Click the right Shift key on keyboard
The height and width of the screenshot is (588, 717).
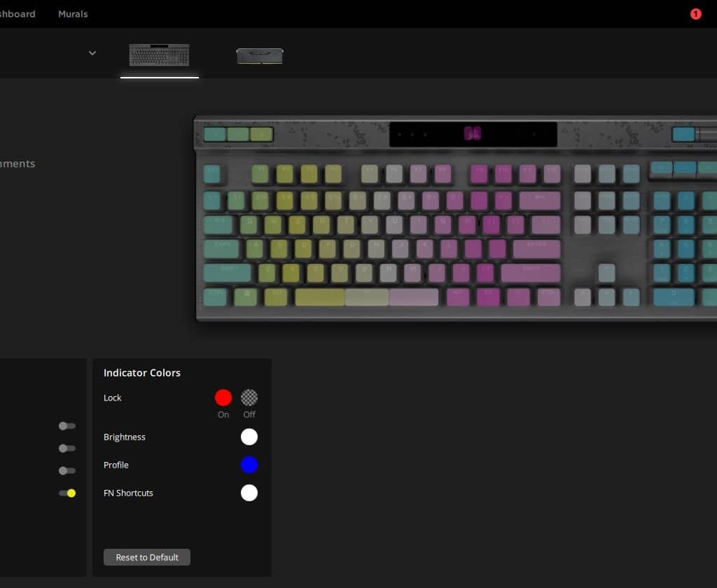[x=530, y=272]
